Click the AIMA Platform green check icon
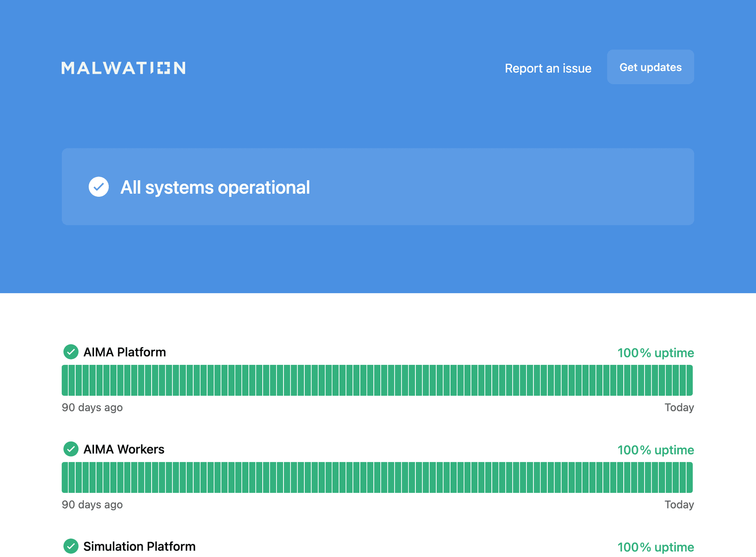Screen dimensions: 756x557 (x=71, y=352)
